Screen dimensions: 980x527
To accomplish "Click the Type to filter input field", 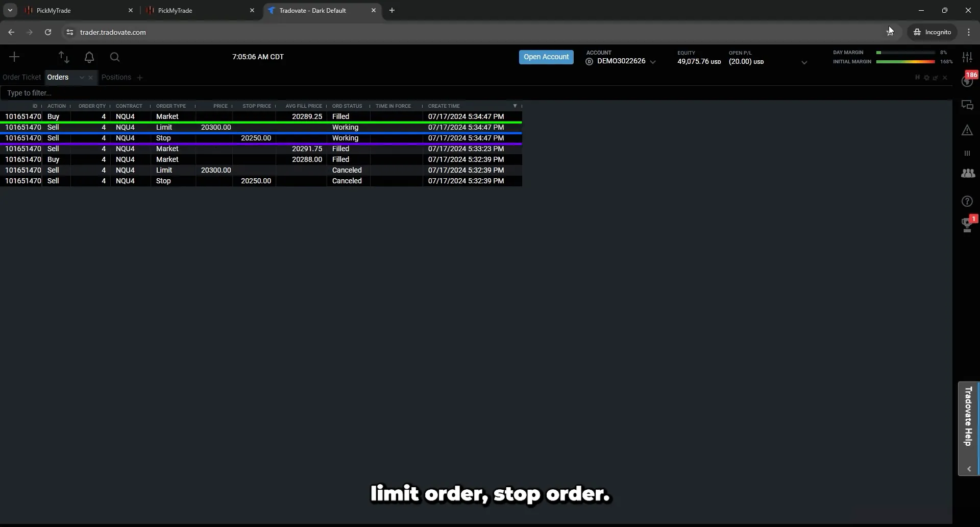I will tap(476, 93).
